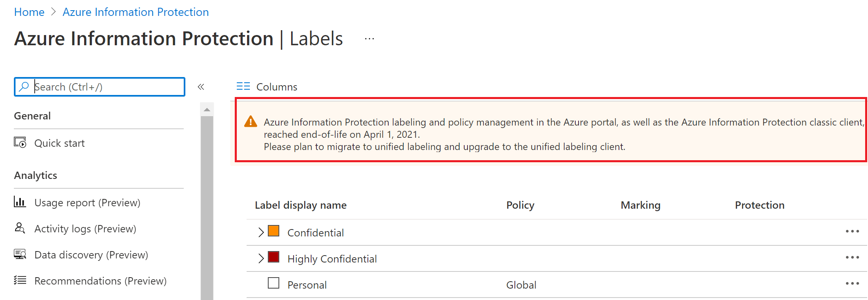Screen dimensions: 868x300
Task: Click the Quick start icon in sidebar
Action: coord(20,143)
